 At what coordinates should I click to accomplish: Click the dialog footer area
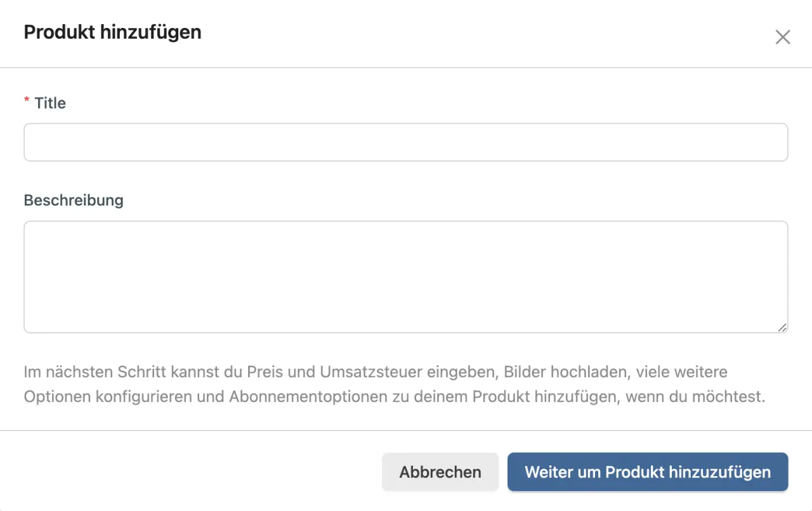tap(190, 472)
